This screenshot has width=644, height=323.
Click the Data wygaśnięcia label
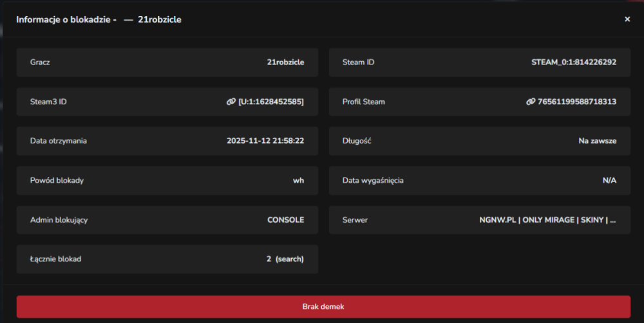373,180
